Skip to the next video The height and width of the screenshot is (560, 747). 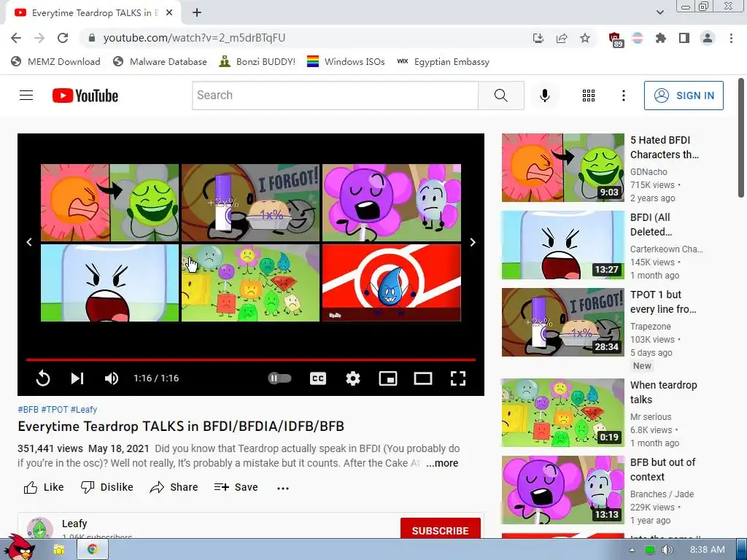[x=77, y=378]
